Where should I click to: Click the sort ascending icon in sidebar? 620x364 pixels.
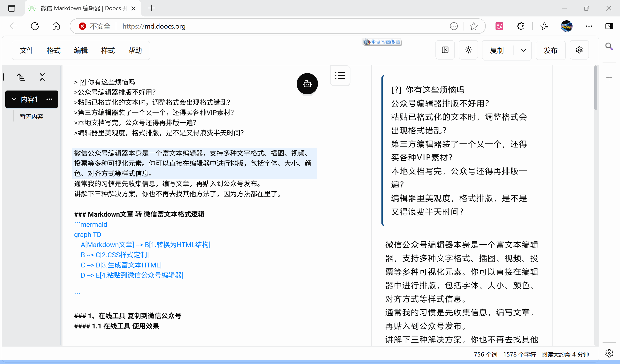pyautogui.click(x=21, y=77)
